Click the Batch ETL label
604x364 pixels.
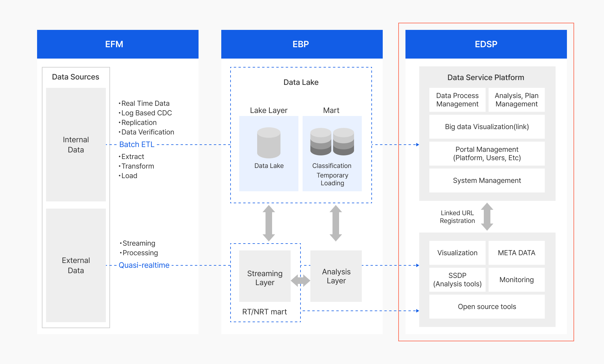pyautogui.click(x=137, y=144)
